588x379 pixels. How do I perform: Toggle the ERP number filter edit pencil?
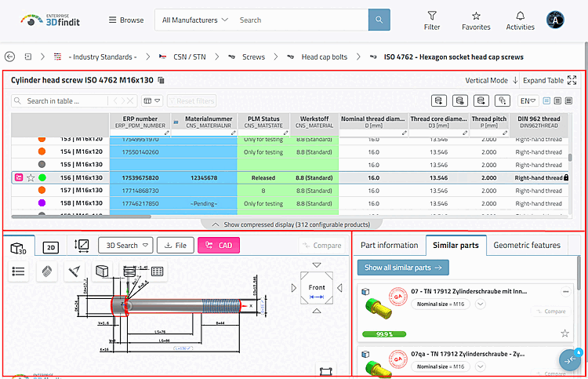[167, 133]
